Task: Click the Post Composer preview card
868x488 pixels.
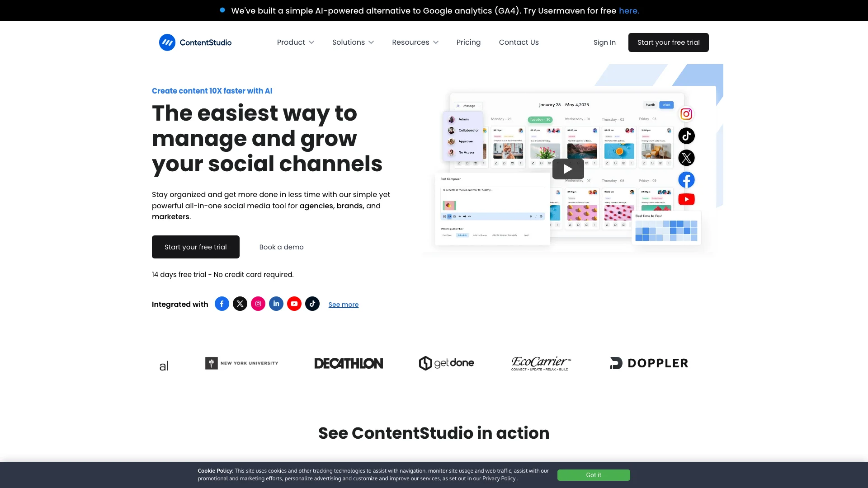Action: (492, 209)
